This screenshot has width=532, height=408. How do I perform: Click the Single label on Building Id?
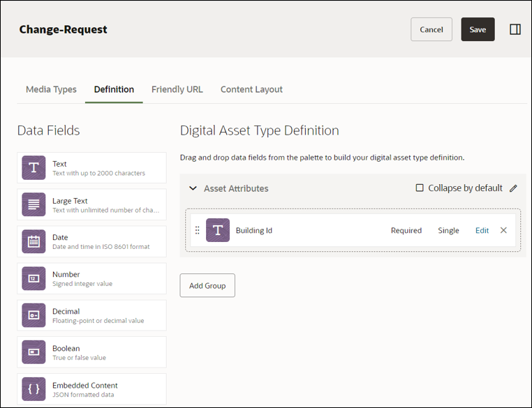coord(448,230)
